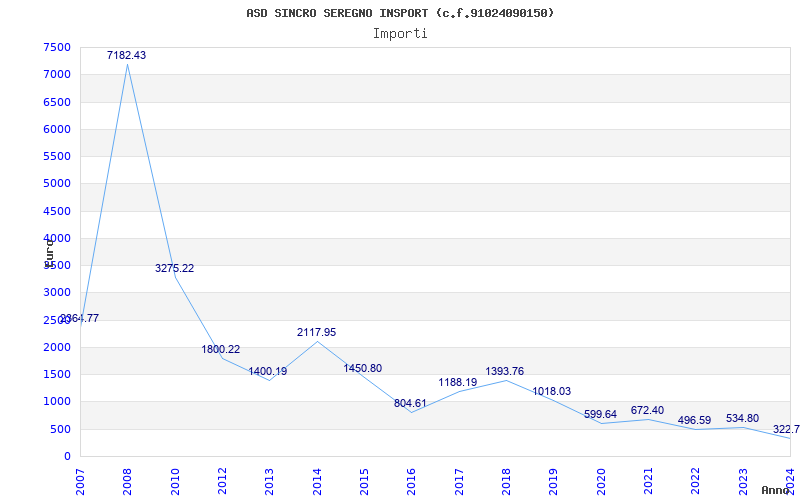Screen dimensions: 800x500
Task: Click the 4500 y-axis tick label
Action: (x=57, y=211)
